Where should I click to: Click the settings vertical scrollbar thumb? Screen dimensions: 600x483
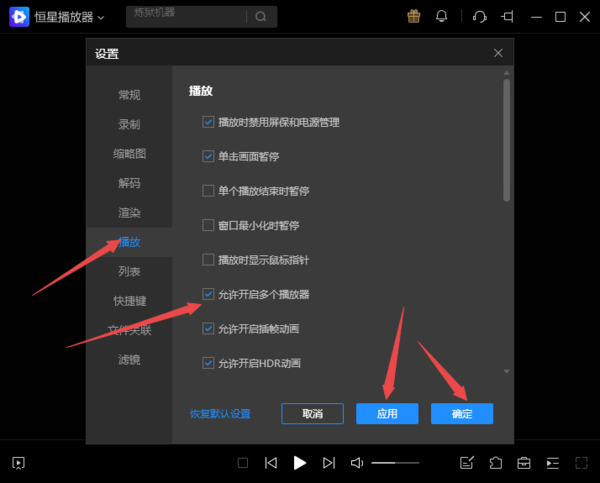coord(507,140)
